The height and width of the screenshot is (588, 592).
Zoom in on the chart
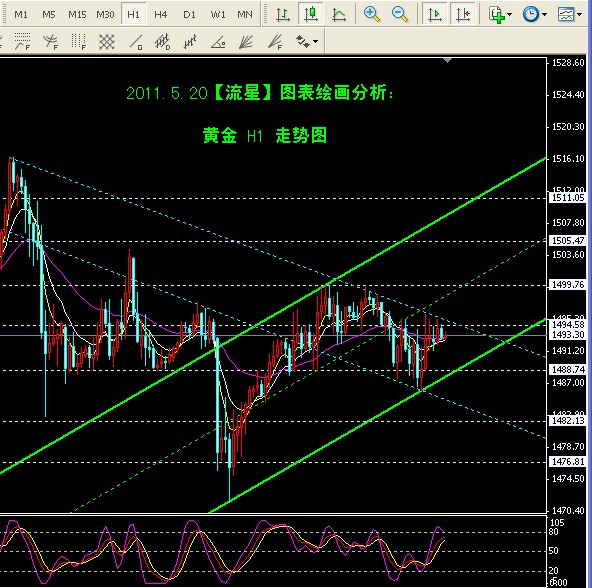click(x=372, y=14)
